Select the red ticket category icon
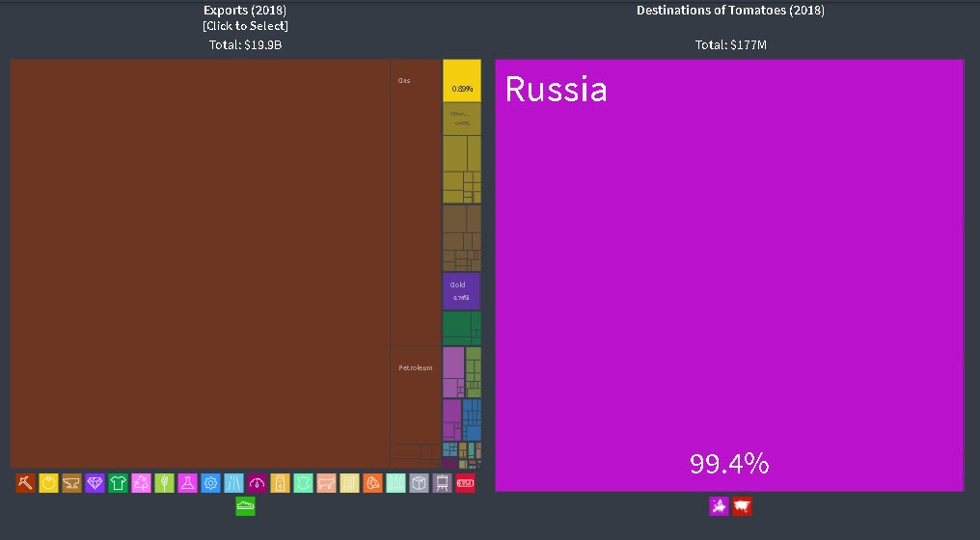This screenshot has width=980, height=540. tap(465, 483)
